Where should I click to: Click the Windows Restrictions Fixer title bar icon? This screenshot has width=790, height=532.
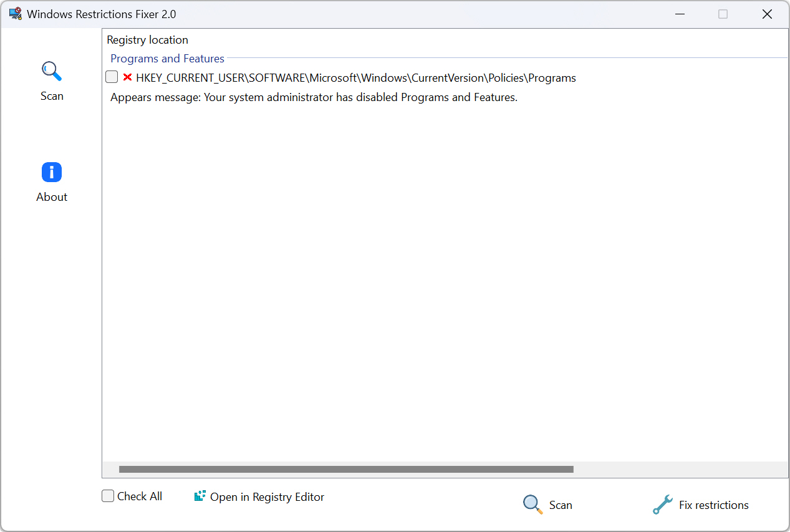click(x=15, y=13)
